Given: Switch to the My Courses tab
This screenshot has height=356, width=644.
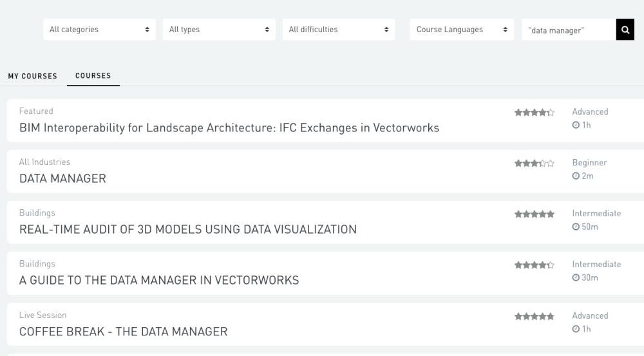Looking at the screenshot, I should pos(32,76).
